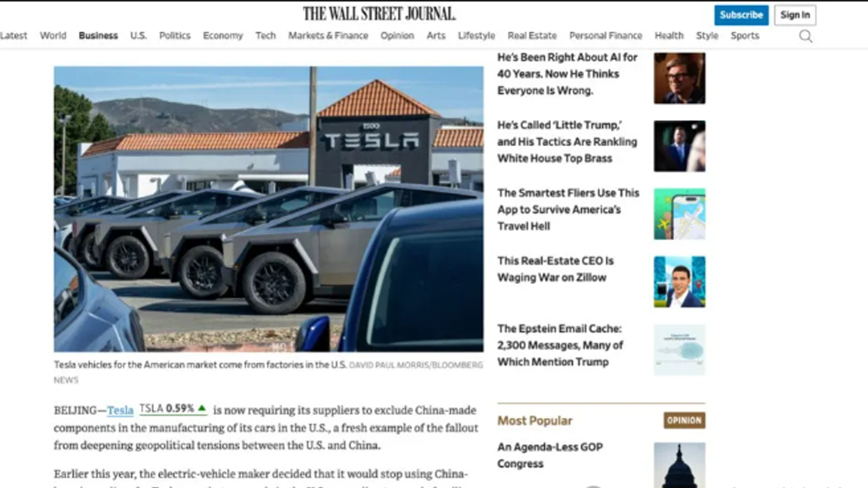Click the OPINION badge beside Most Popular
868x488 pixels.
pyautogui.click(x=684, y=420)
